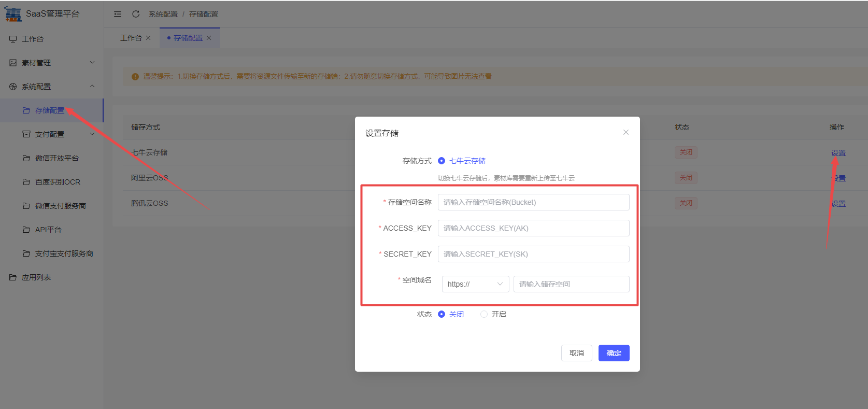The height and width of the screenshot is (409, 868).
Task: Click the 支付配置 icon in sidebar
Action: click(26, 134)
